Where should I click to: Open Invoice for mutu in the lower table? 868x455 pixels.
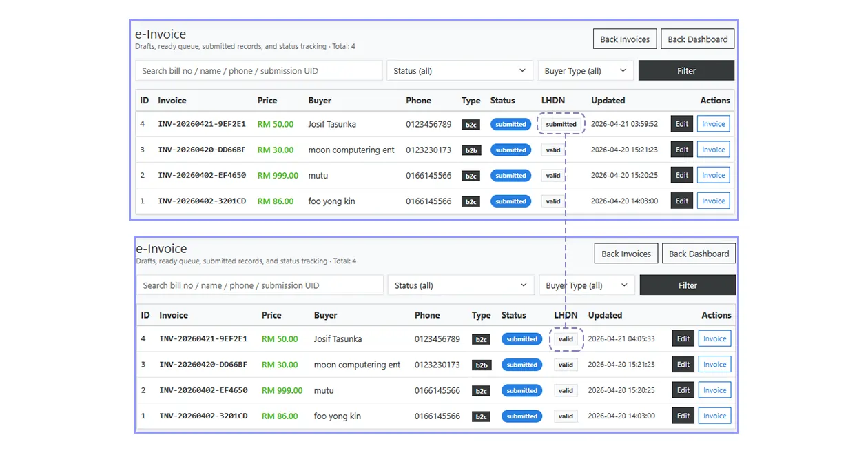point(714,390)
